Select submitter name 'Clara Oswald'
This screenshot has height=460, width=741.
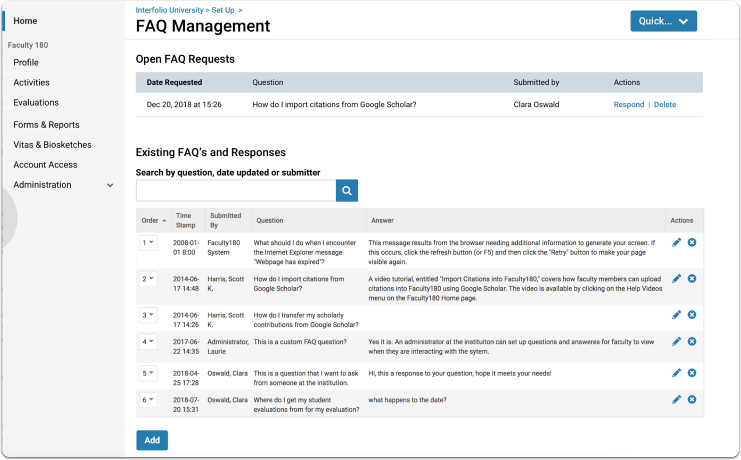coord(536,104)
